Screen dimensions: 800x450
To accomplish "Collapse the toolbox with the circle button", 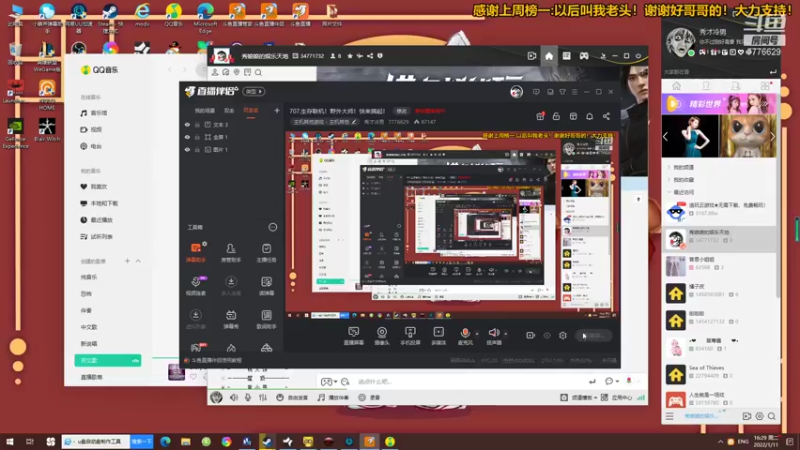I will (273, 227).
